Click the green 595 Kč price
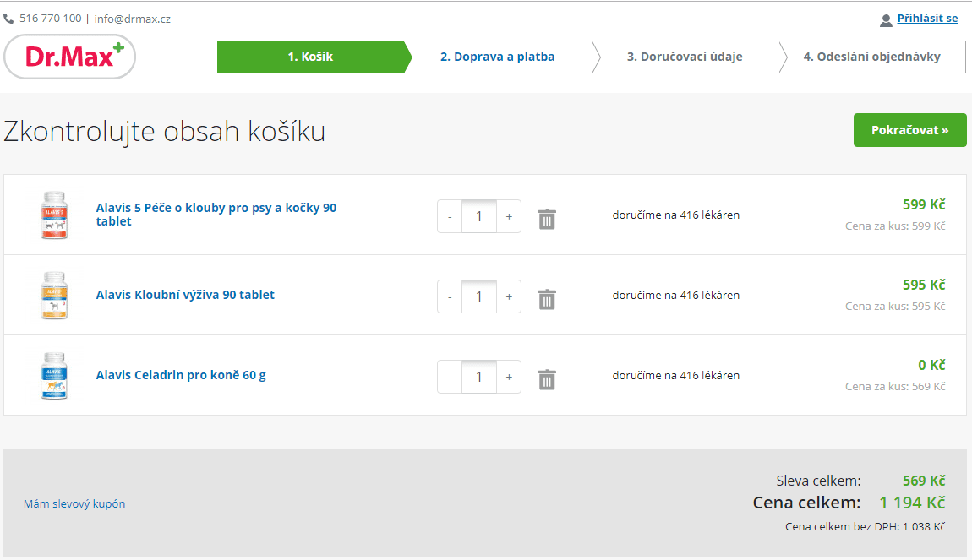The height and width of the screenshot is (560, 972). click(924, 285)
